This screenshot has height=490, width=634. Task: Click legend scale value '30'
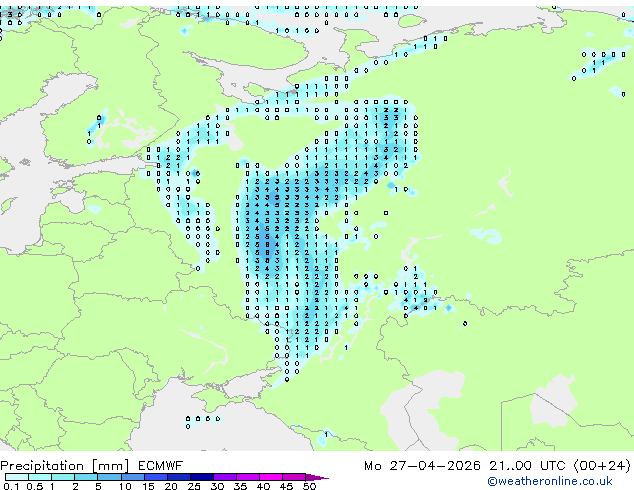coord(217,486)
